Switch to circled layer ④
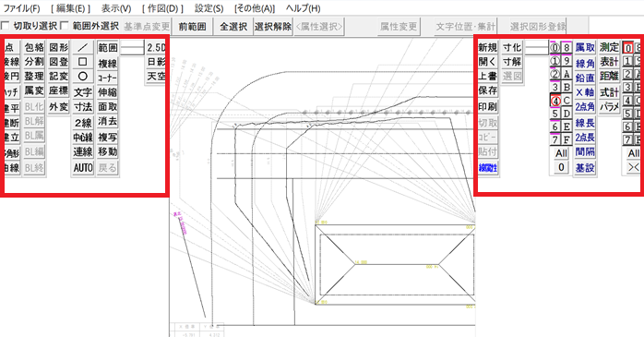This screenshot has height=337, width=644. [x=555, y=101]
